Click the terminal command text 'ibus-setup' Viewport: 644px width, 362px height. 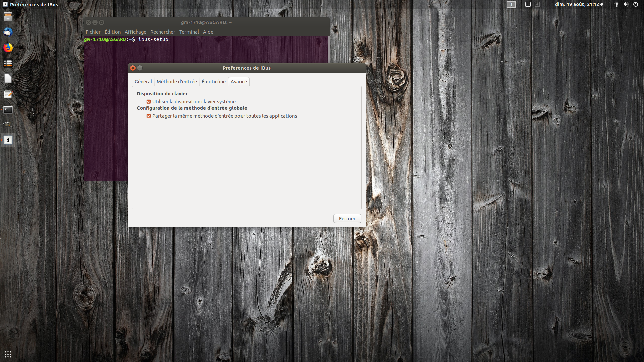pyautogui.click(x=153, y=39)
